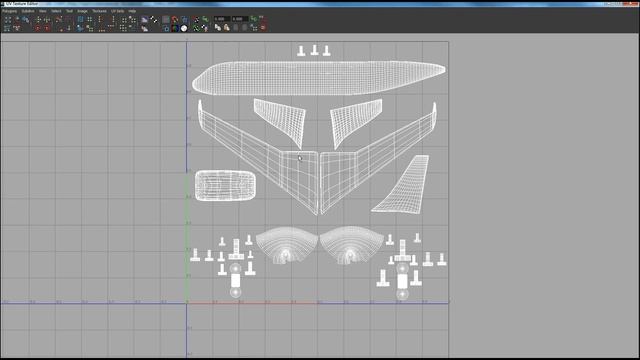Click the V coordinate input field
The height and width of the screenshot is (360, 640).
(x=240, y=19)
